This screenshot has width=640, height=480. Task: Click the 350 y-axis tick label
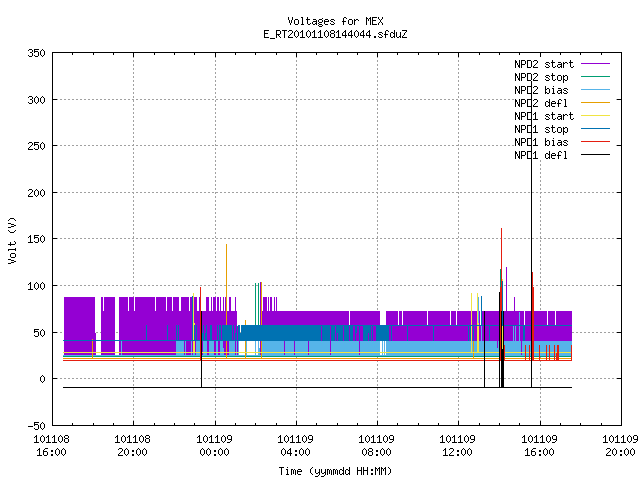(36, 53)
